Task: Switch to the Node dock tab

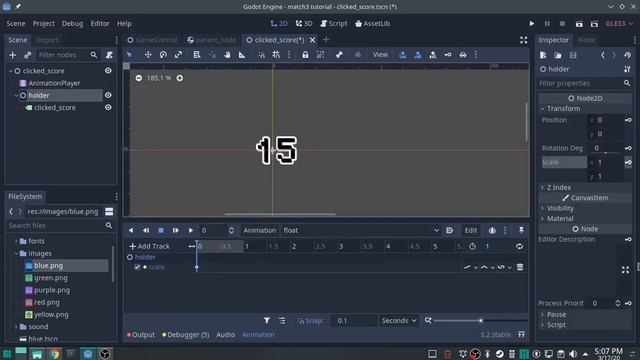Action: [x=587, y=40]
